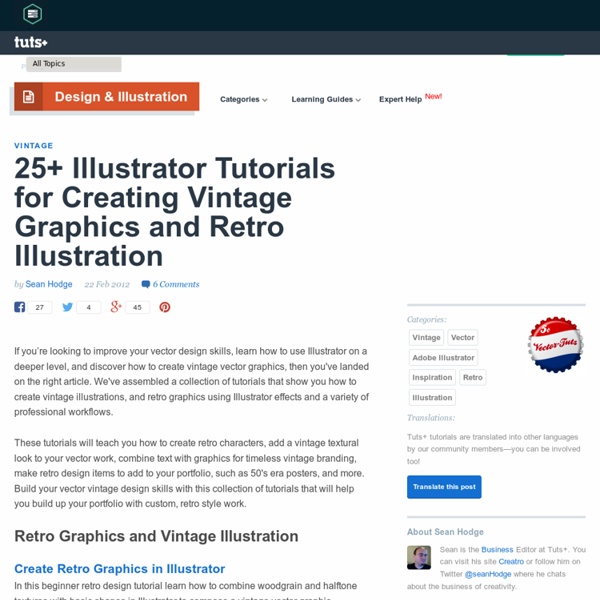The image size is (600, 600).
Task: Select the Adobe Illustrator category tag
Action: [443, 358]
